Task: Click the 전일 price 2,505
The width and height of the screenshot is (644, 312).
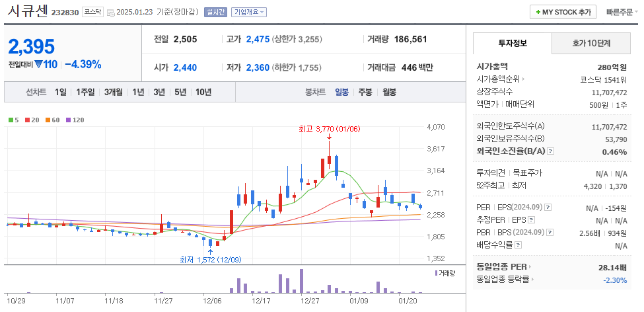Action: pyautogui.click(x=185, y=40)
